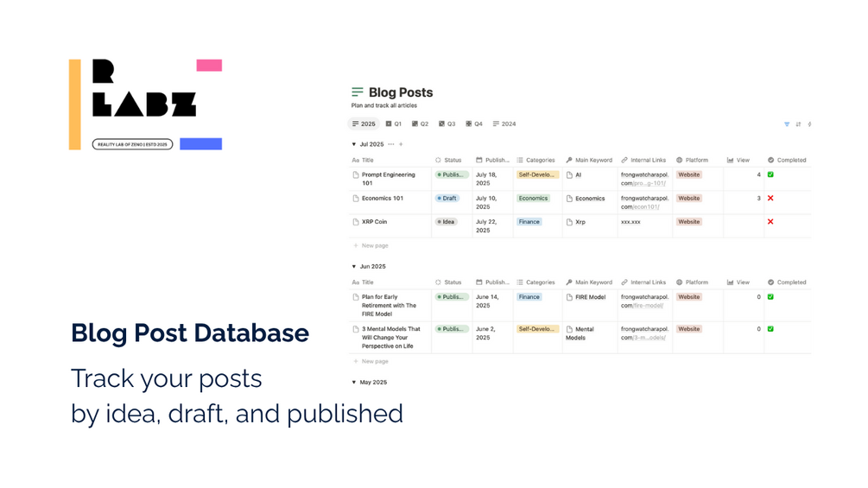Screen dimensions: 868x488
Task: Collapse the May 2025 group
Action: coord(354,383)
